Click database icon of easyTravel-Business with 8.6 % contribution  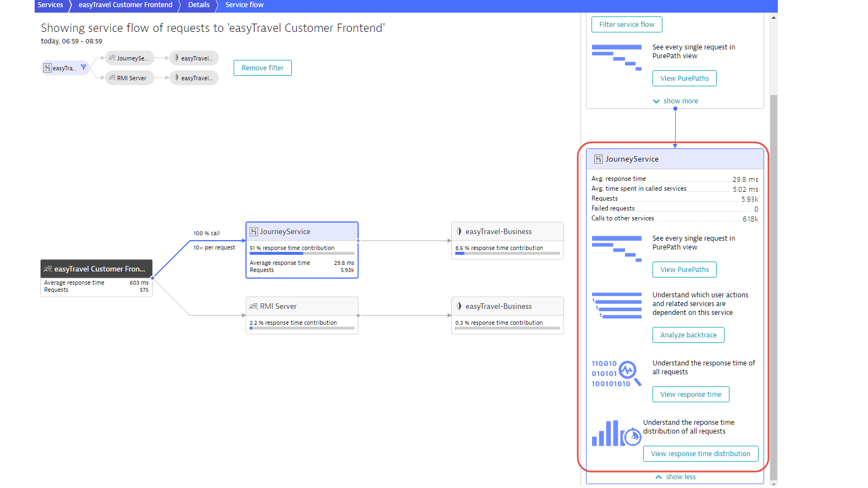click(459, 231)
